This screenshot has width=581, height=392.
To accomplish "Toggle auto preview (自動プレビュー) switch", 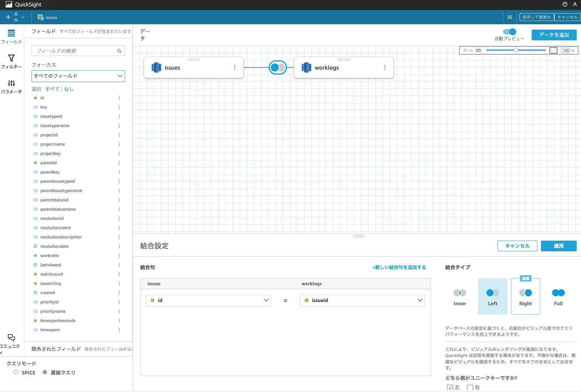I will [510, 32].
